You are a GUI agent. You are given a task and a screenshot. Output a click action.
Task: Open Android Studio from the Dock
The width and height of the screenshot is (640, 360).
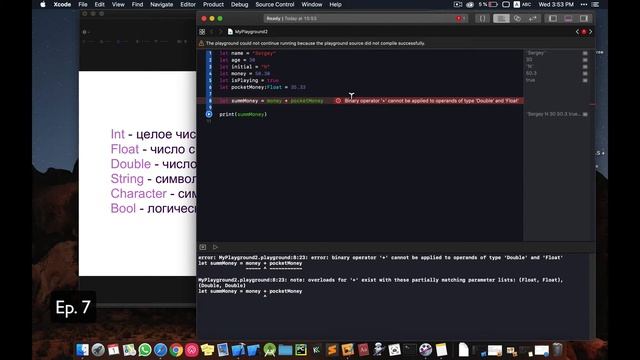click(x=269, y=350)
